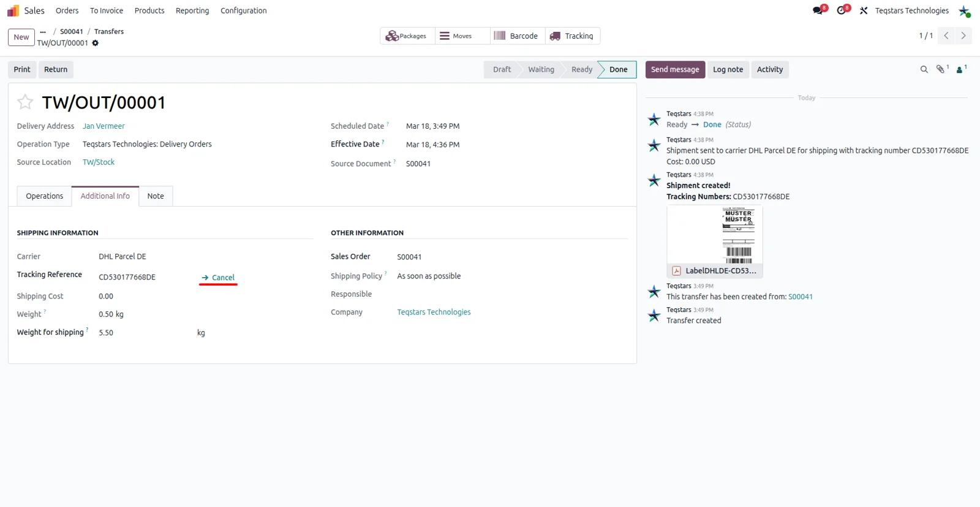Open the Products menu

149,10
